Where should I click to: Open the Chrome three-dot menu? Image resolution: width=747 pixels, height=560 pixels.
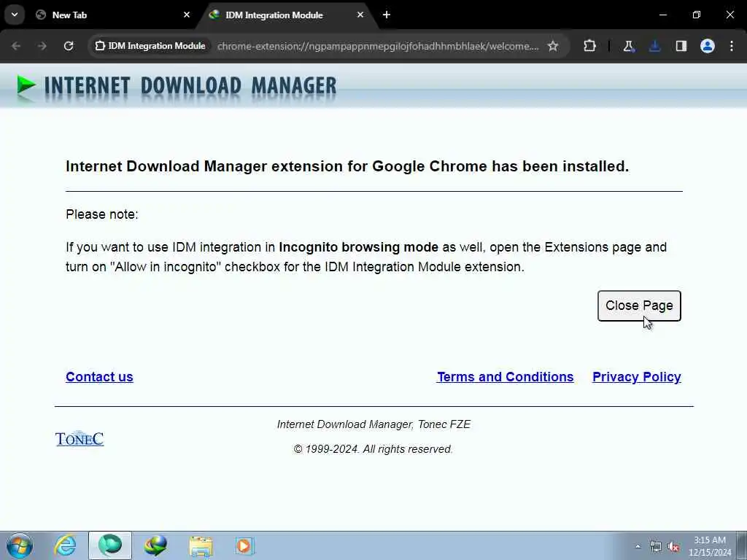pyautogui.click(x=732, y=46)
